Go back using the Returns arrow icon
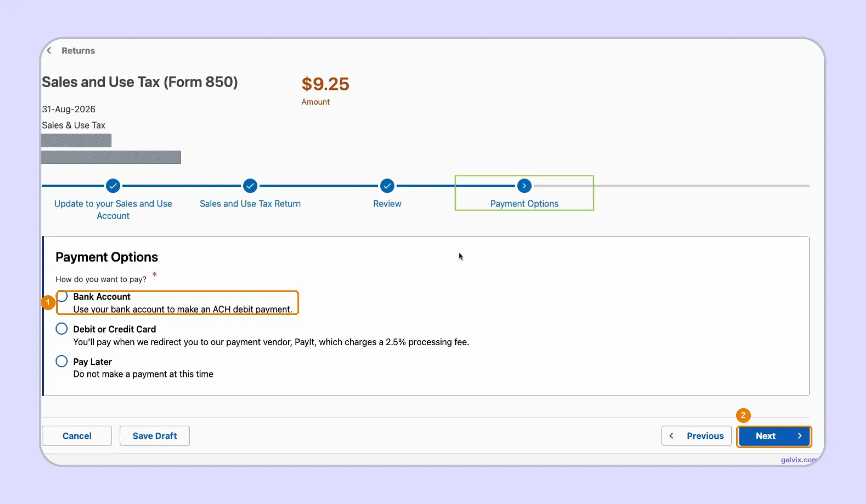 [49, 51]
